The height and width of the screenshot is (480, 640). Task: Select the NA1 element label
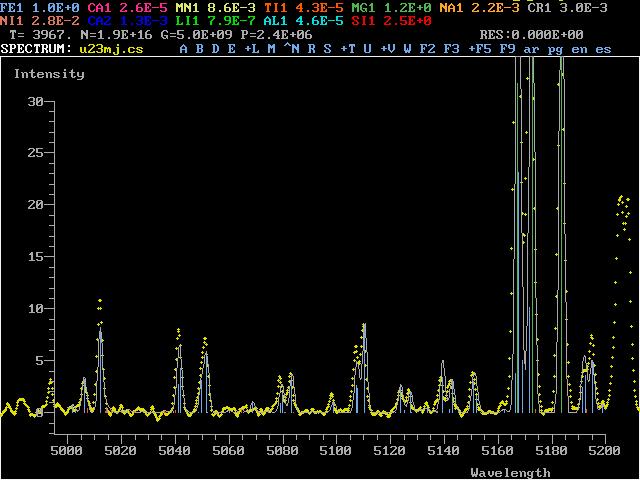tap(451, 7)
